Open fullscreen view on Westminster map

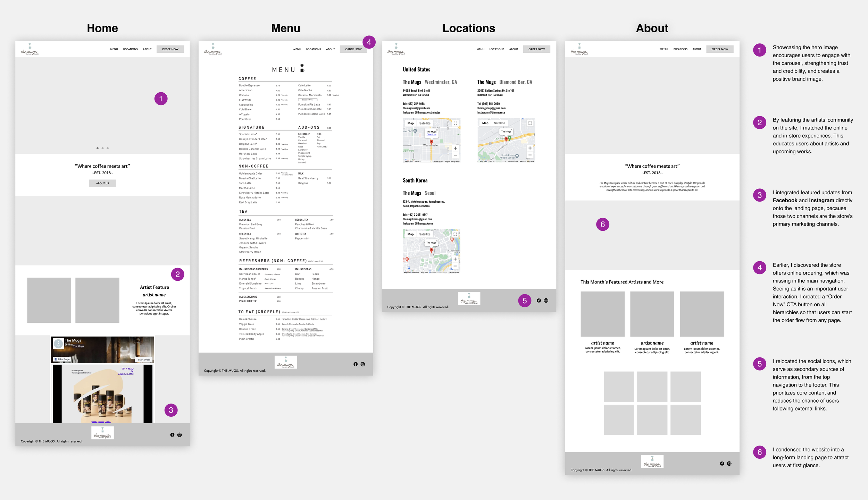click(x=455, y=123)
